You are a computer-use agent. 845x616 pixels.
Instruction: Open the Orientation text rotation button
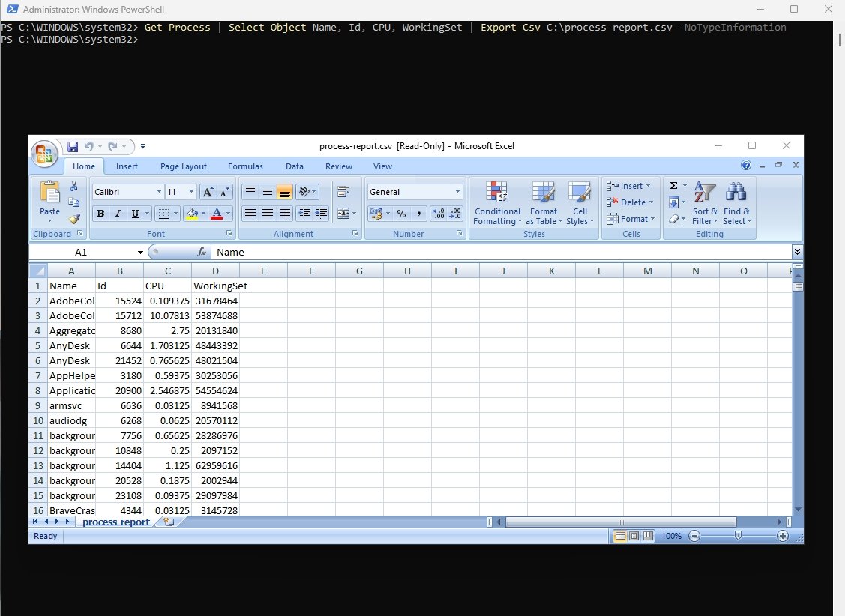click(x=307, y=192)
